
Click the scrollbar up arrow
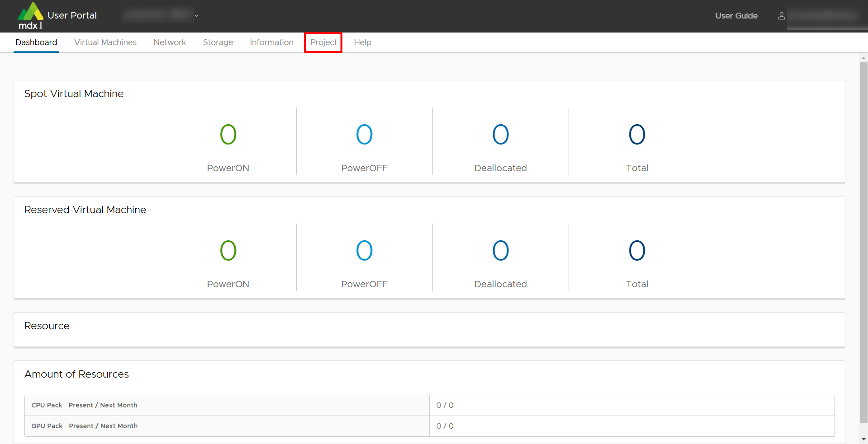pyautogui.click(x=863, y=58)
